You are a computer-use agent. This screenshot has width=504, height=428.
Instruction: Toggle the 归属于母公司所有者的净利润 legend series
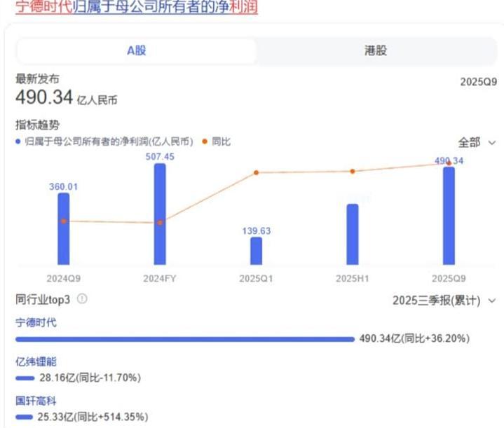coord(104,141)
